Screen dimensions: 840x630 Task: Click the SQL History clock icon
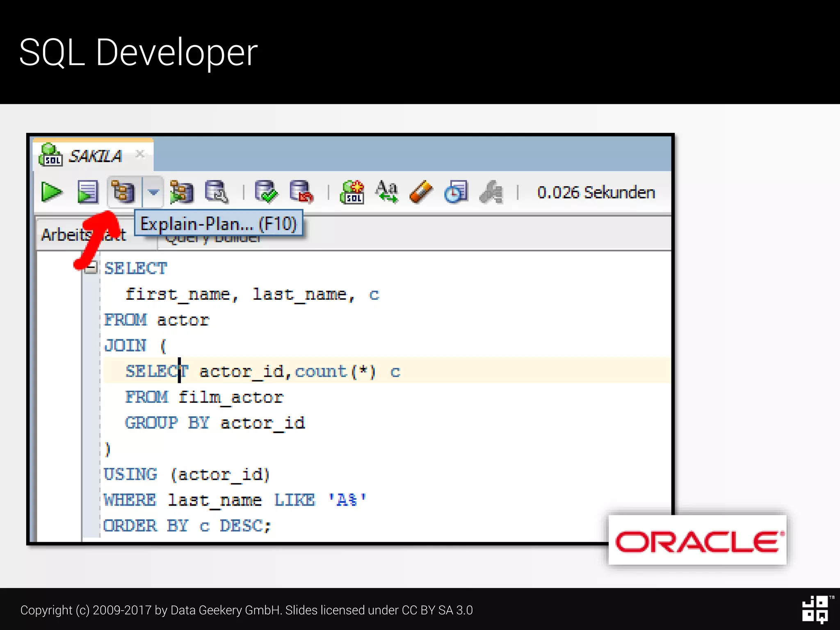[x=456, y=192]
